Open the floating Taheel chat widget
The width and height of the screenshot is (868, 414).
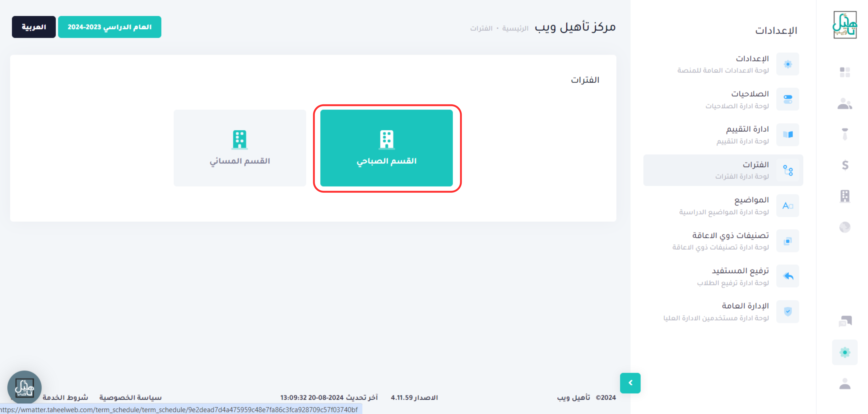[24, 387]
